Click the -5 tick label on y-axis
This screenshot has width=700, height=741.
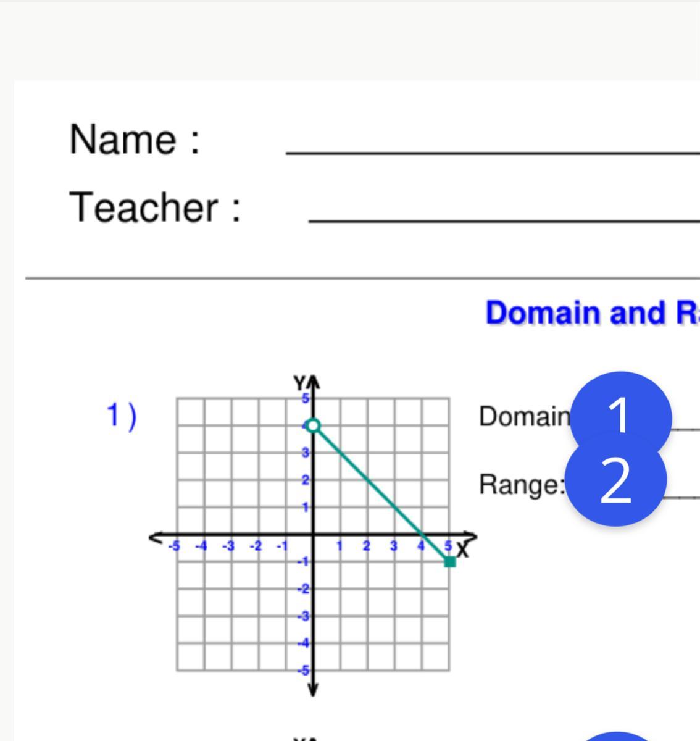click(x=303, y=671)
